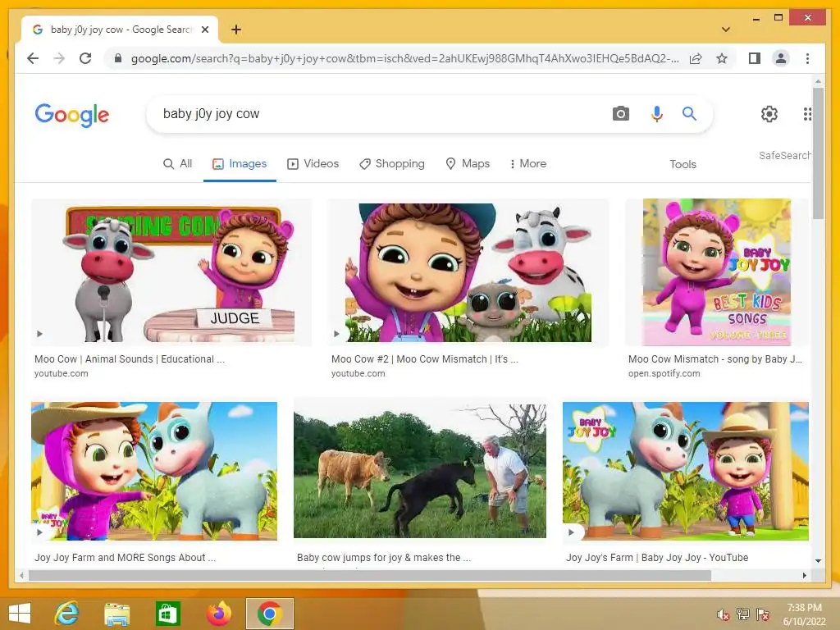The image size is (840, 630).
Task: Go back using the browser back arrow
Action: point(33,58)
